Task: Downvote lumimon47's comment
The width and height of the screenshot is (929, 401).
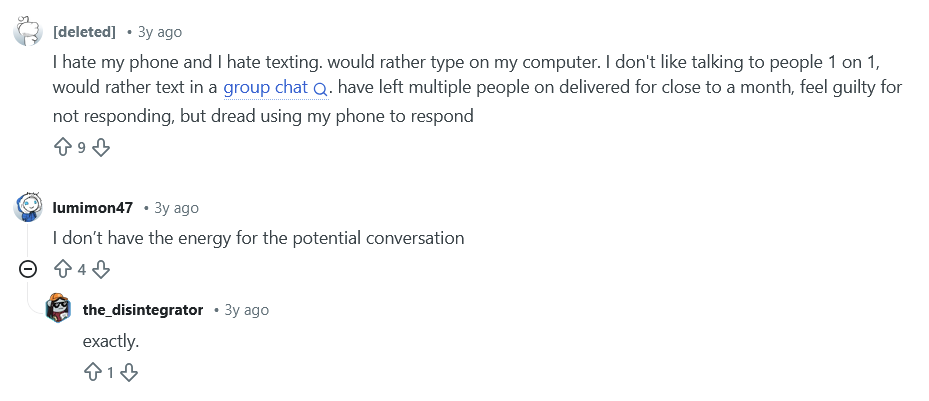Action: (x=100, y=268)
